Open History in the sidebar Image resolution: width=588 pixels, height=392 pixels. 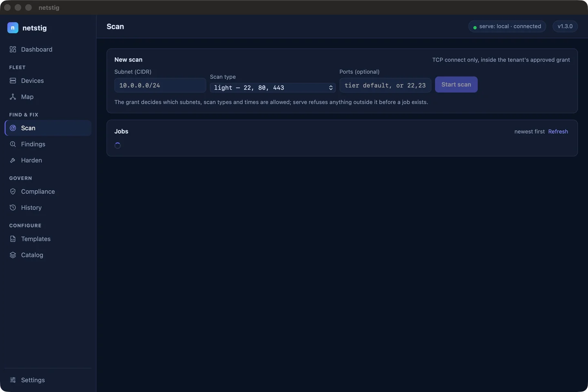click(48, 208)
